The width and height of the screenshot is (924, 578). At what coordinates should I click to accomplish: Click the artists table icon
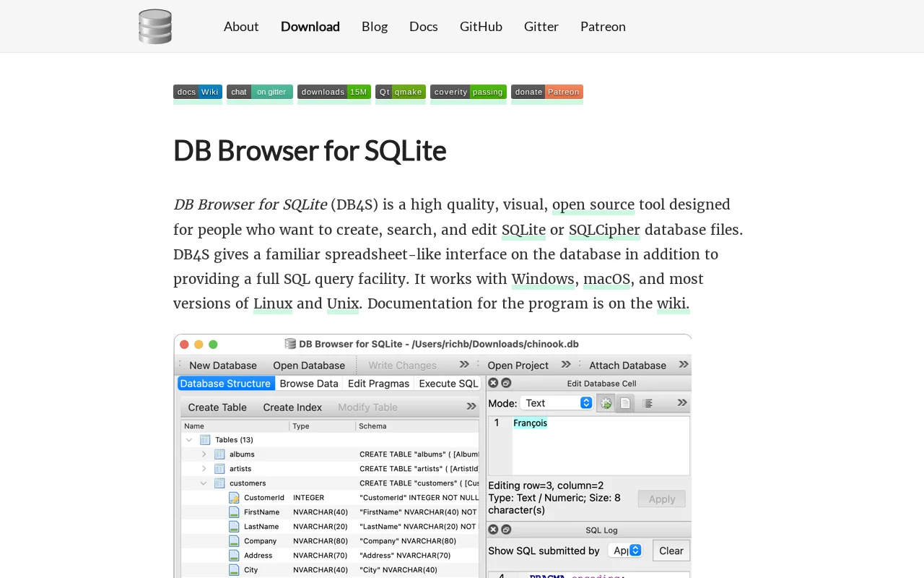coord(219,469)
